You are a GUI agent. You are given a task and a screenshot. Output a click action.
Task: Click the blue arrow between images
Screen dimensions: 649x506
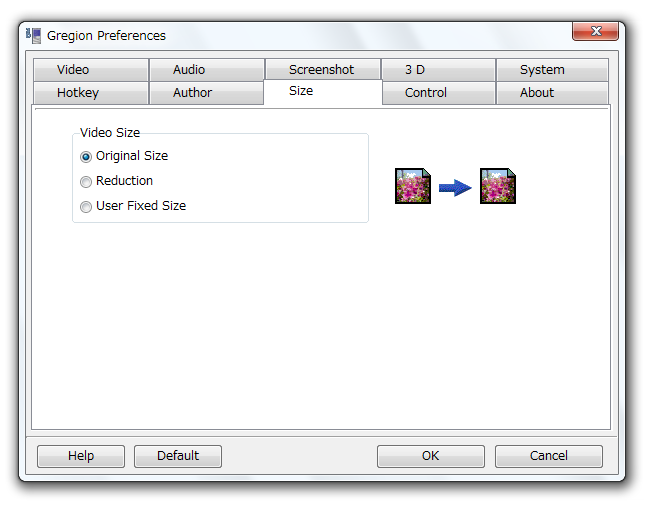(x=455, y=188)
